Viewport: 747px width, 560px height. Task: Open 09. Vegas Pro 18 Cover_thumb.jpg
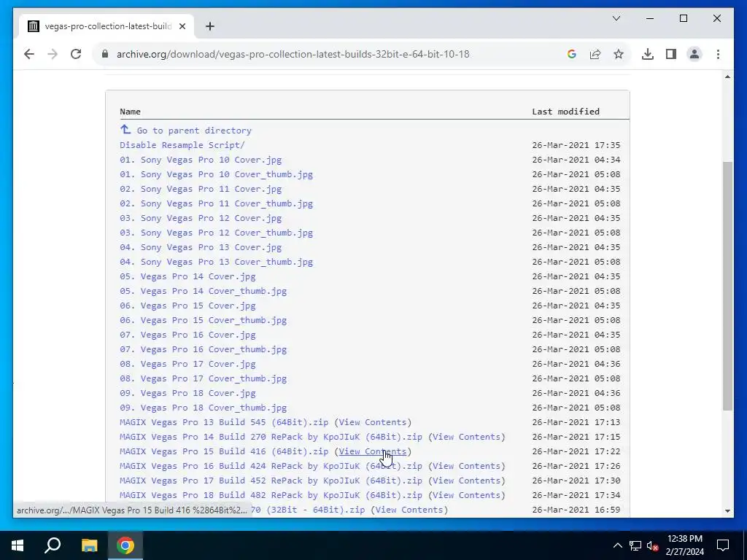coord(204,408)
